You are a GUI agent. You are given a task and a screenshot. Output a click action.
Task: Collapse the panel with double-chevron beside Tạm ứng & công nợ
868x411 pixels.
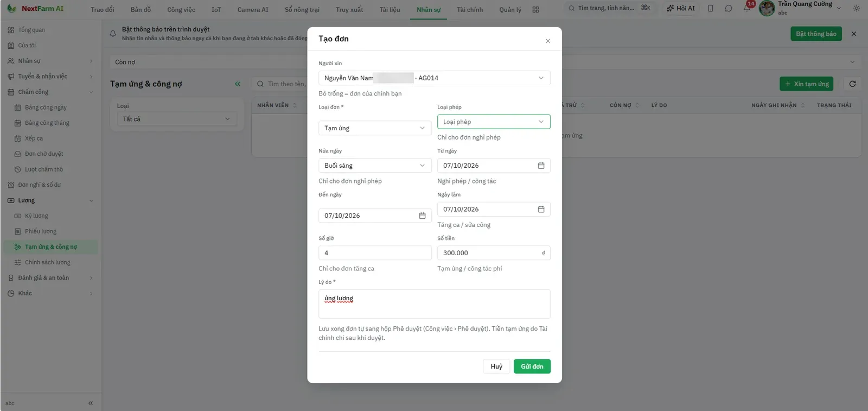238,84
